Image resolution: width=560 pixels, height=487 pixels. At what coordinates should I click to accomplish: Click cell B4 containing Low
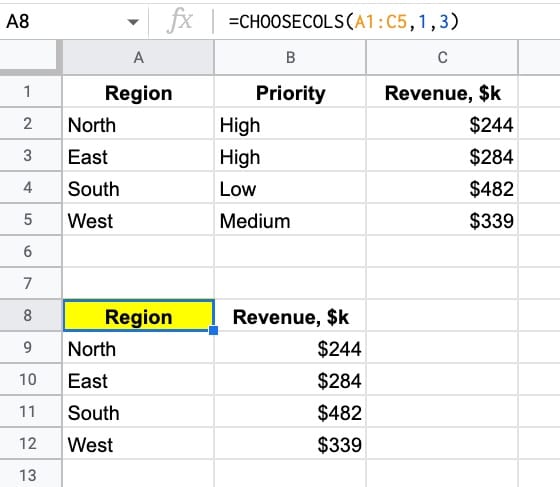[290, 187]
